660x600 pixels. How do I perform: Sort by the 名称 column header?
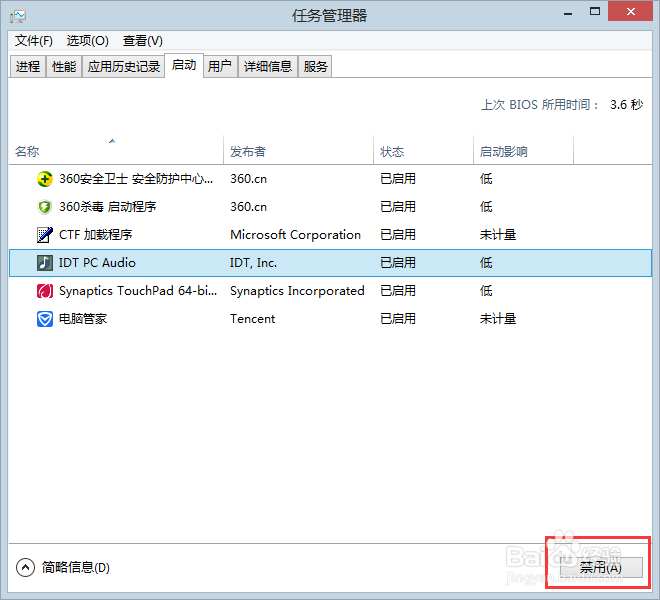coord(116,150)
